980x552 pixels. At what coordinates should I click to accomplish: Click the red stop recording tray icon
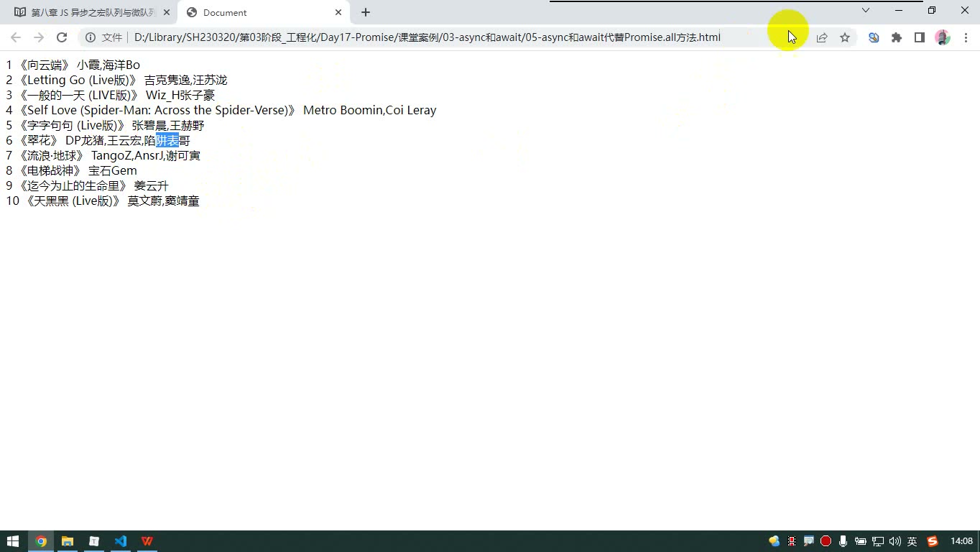click(x=826, y=541)
